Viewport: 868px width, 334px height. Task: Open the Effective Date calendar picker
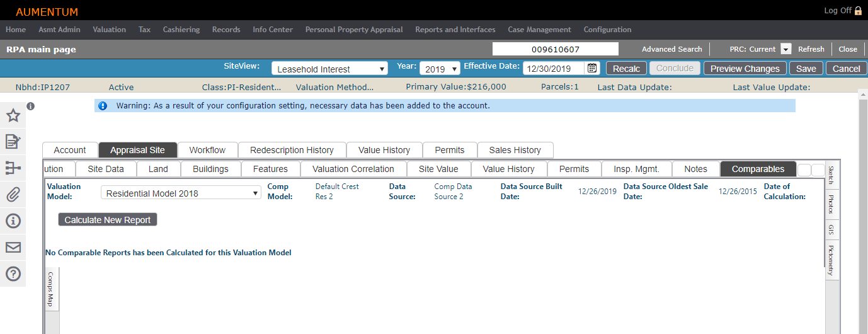592,69
